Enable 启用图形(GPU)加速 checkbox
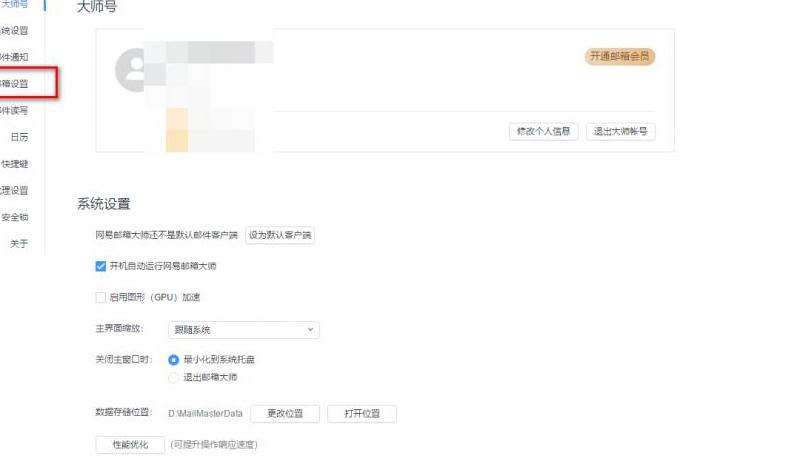 [101, 298]
